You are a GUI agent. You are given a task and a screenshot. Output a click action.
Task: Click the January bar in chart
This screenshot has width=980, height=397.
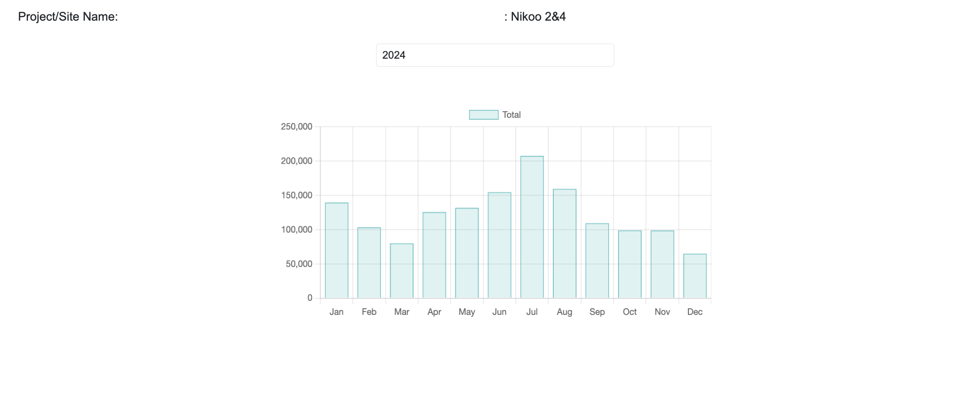point(336,251)
